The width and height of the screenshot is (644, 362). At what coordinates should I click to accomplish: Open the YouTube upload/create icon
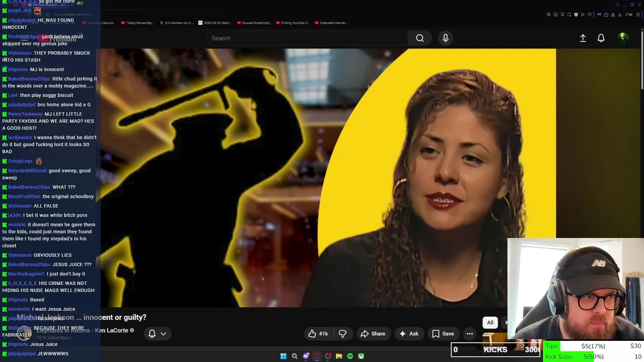coord(583,38)
